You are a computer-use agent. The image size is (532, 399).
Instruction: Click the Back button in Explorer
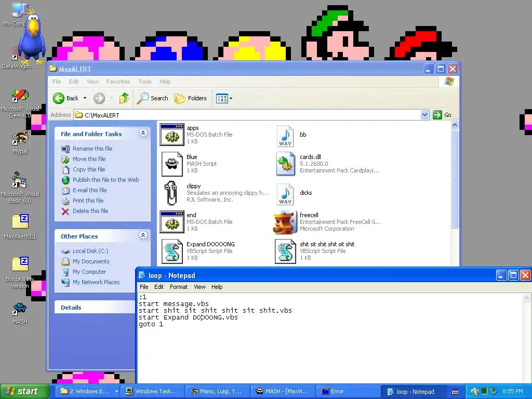point(66,98)
